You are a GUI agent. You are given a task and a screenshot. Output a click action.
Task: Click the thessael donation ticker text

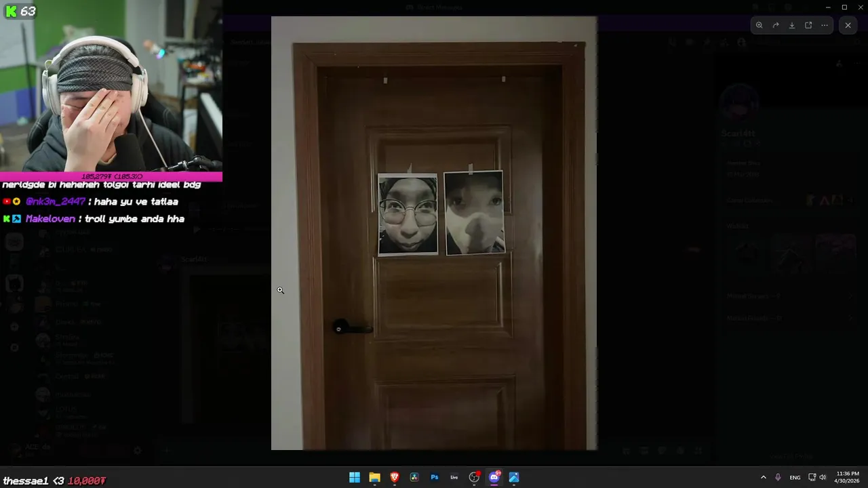pos(54,481)
